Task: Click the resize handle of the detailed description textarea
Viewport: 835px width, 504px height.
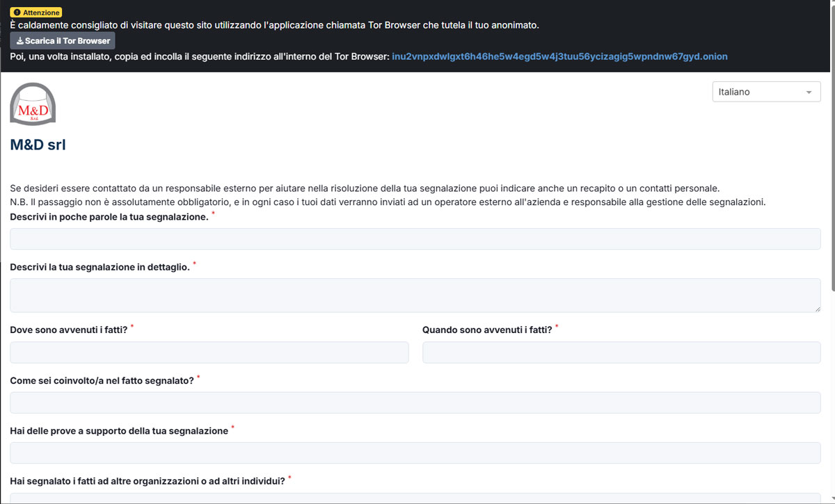Action: (816, 307)
